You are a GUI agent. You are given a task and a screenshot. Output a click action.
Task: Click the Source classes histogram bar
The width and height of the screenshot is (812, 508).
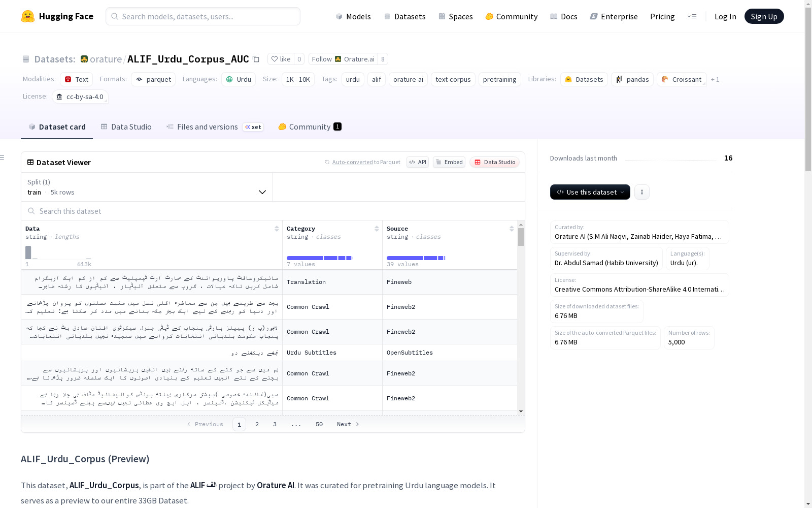pos(416,258)
